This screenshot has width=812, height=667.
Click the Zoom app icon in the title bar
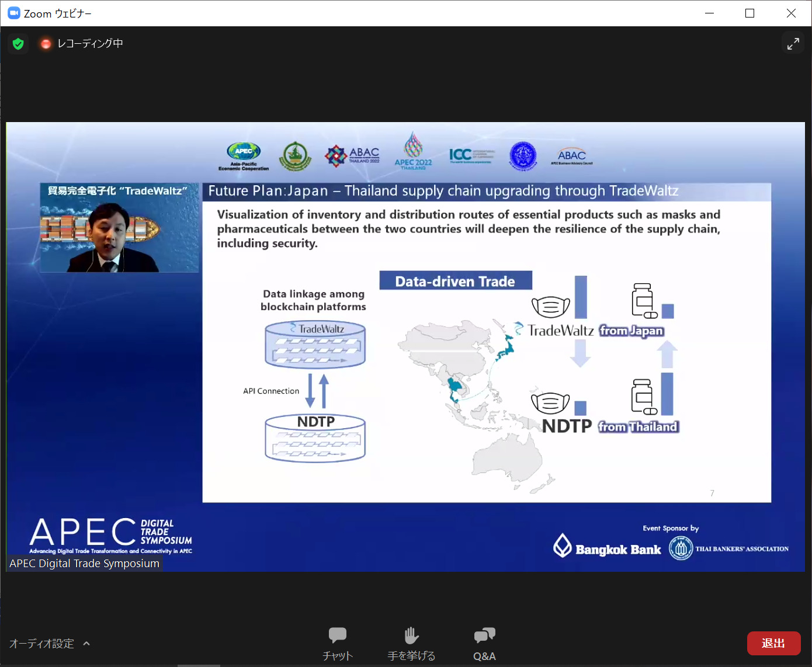point(14,13)
